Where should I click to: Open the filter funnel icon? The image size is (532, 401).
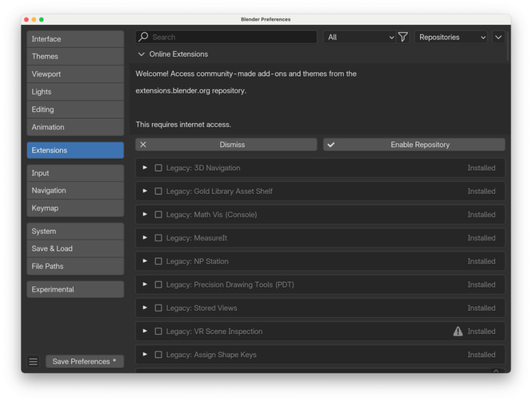point(403,37)
